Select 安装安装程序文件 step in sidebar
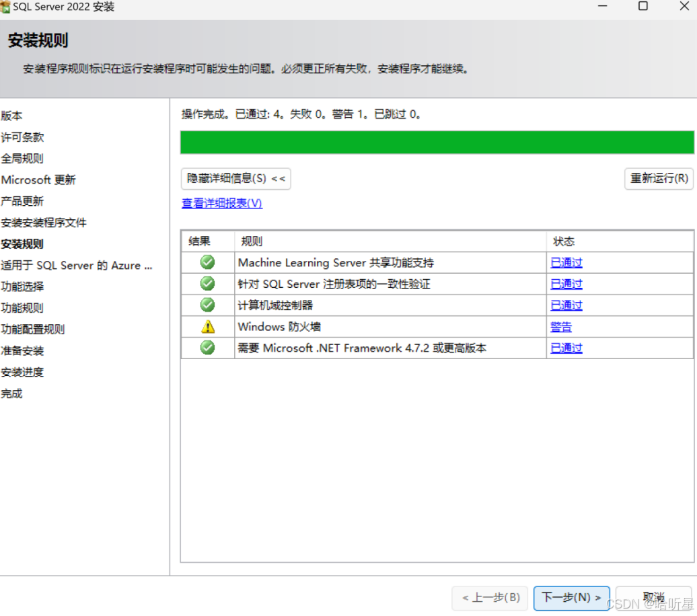The width and height of the screenshot is (697, 616). (44, 223)
